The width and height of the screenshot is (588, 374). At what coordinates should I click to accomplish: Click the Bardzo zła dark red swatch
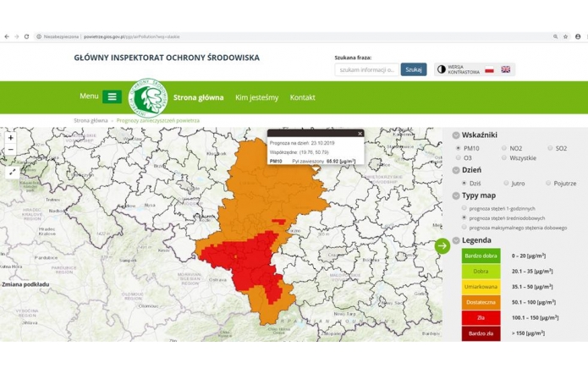481,333
